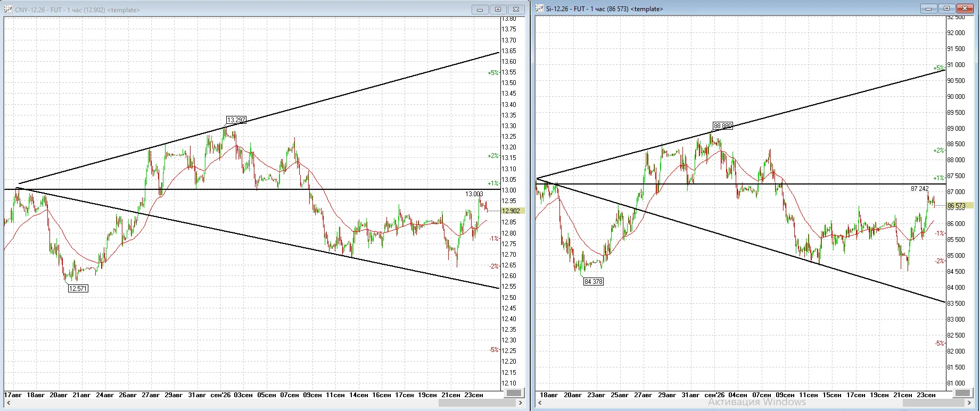Viewport: 980px width, 411px height.
Task: Click the 13.297 high price label
Action: pyautogui.click(x=236, y=120)
